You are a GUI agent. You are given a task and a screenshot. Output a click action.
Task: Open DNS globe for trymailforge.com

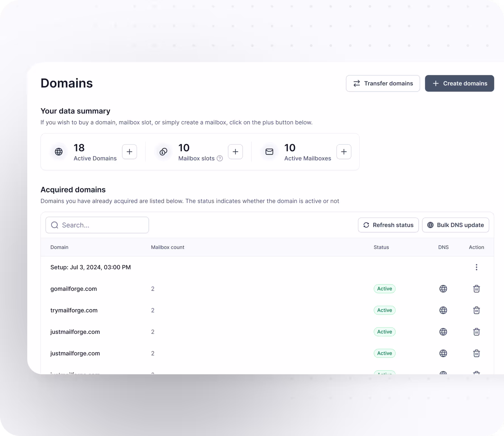pos(443,310)
